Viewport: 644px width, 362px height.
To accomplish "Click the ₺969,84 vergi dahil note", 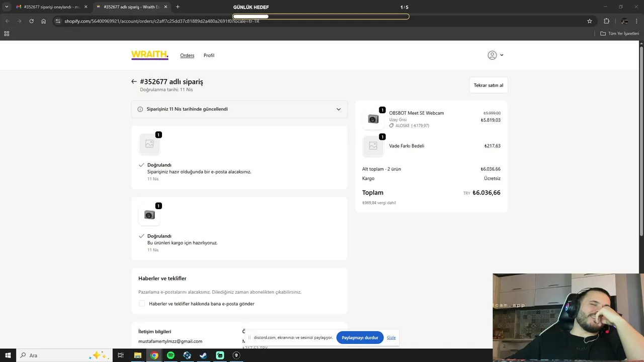I will click(379, 203).
